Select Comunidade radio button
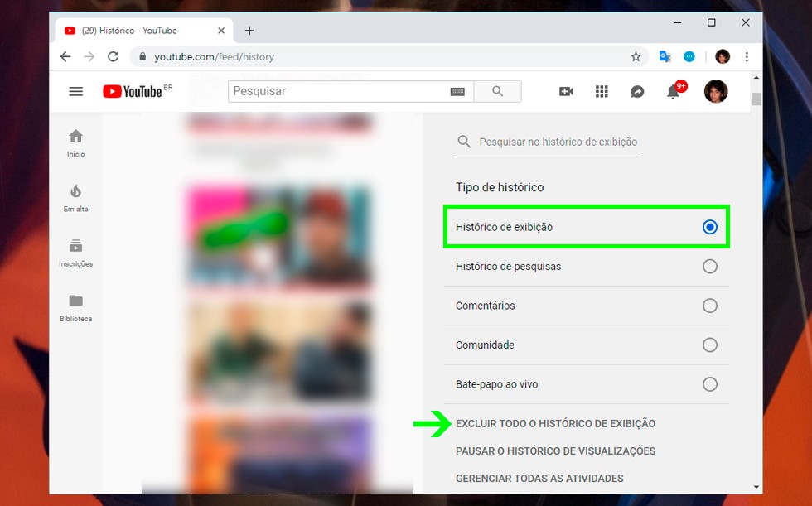 point(709,345)
